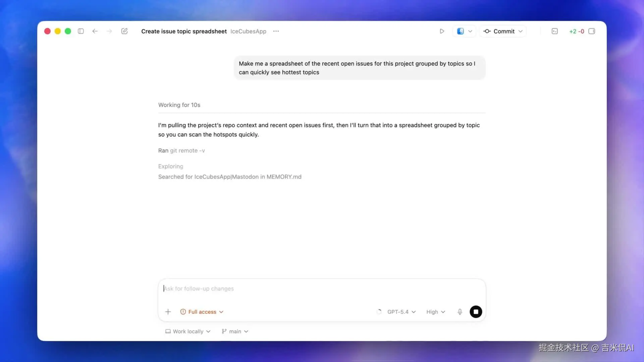Viewport: 644px width, 362px height.
Task: View the +2 -0 diff changes
Action: pos(576,31)
